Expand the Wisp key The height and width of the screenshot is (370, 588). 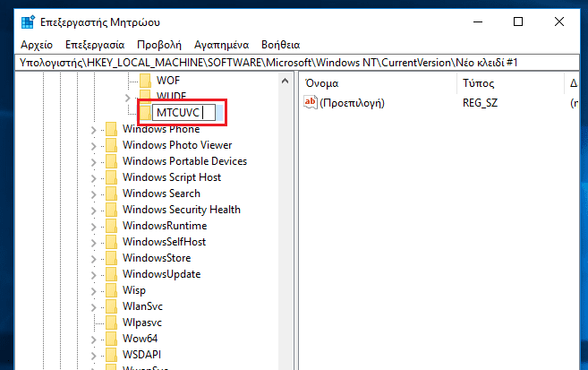pos(93,291)
